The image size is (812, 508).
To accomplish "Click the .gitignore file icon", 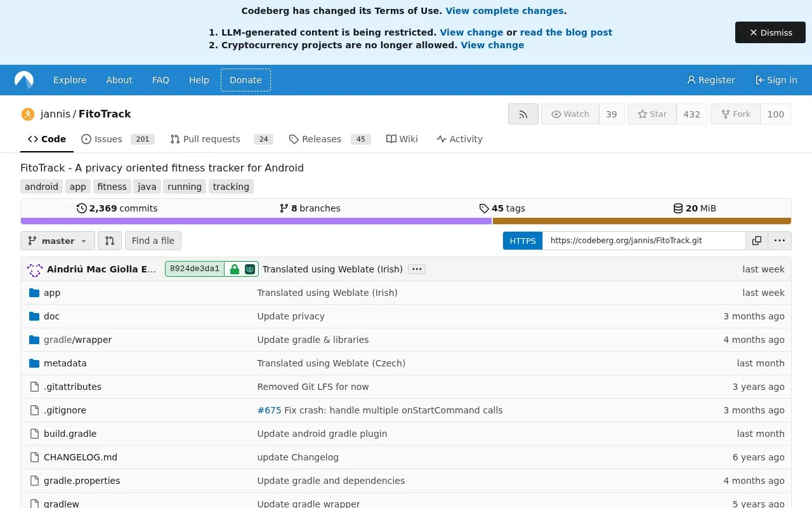I will coord(34,410).
